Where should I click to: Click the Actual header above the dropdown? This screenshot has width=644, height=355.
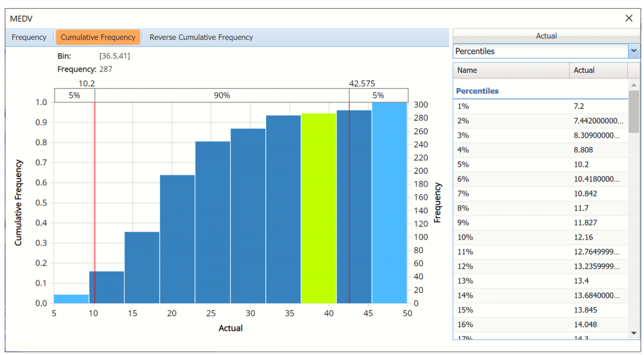tap(546, 36)
